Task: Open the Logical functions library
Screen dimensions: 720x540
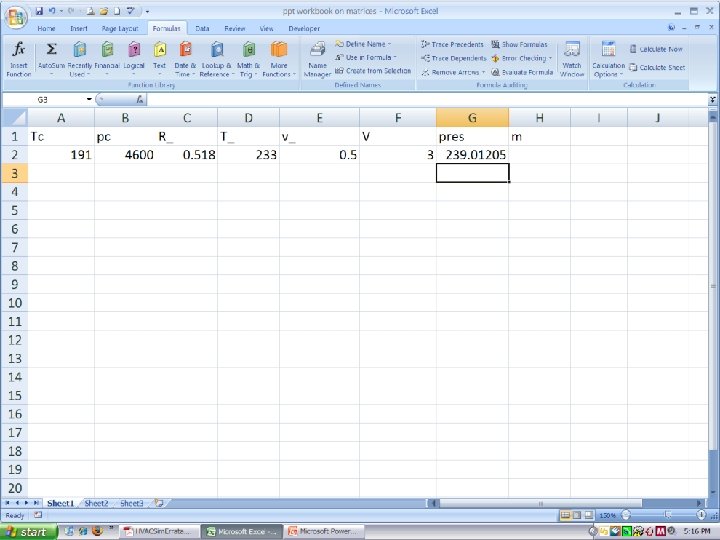Action: [134, 59]
